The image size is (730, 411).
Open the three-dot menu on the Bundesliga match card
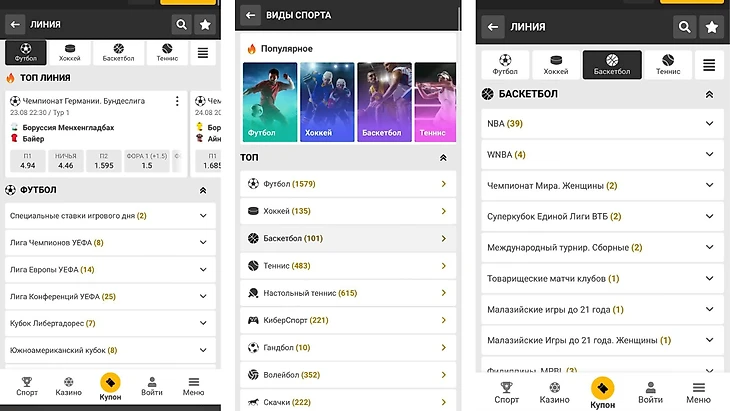point(177,101)
